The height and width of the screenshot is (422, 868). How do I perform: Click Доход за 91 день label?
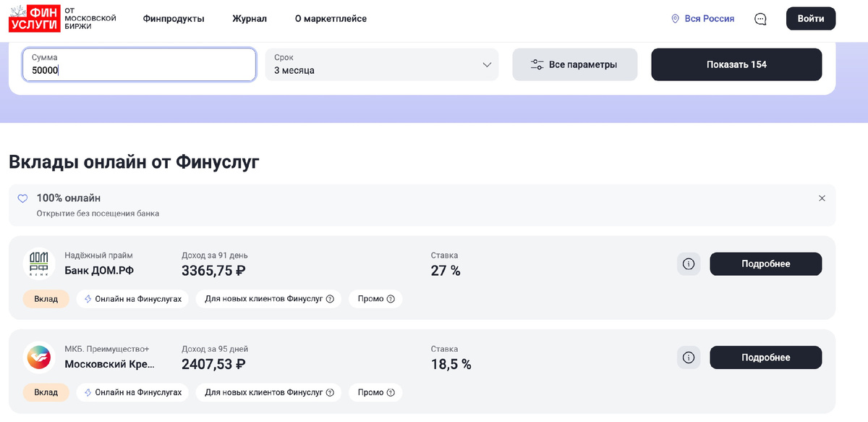215,256
